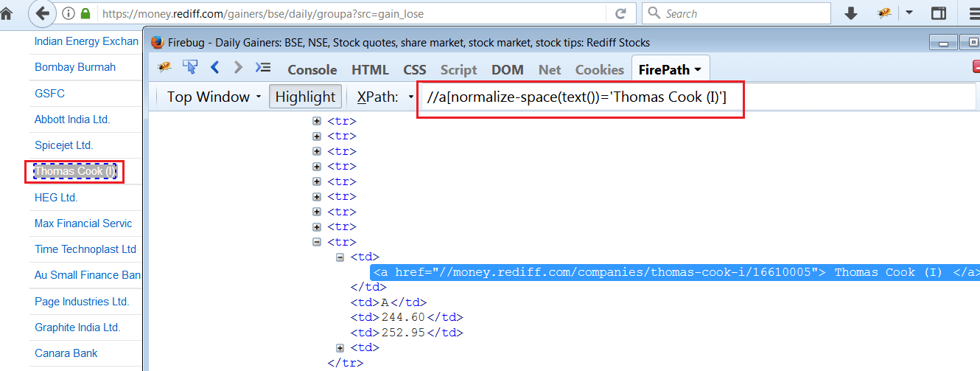This screenshot has width=980, height=371.
Task: Open the Cookies tab
Action: pyautogui.click(x=599, y=69)
